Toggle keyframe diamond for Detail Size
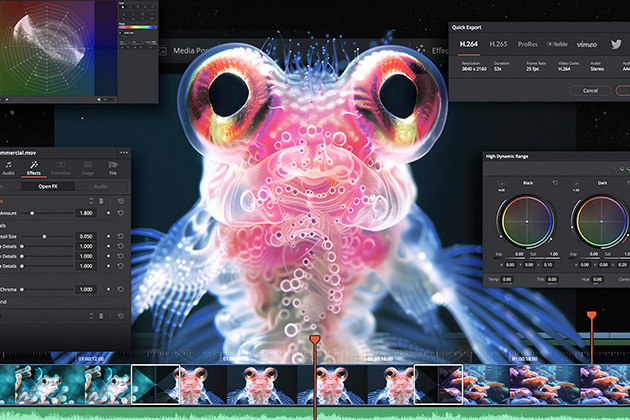The height and width of the screenshot is (420, 630). point(108,236)
